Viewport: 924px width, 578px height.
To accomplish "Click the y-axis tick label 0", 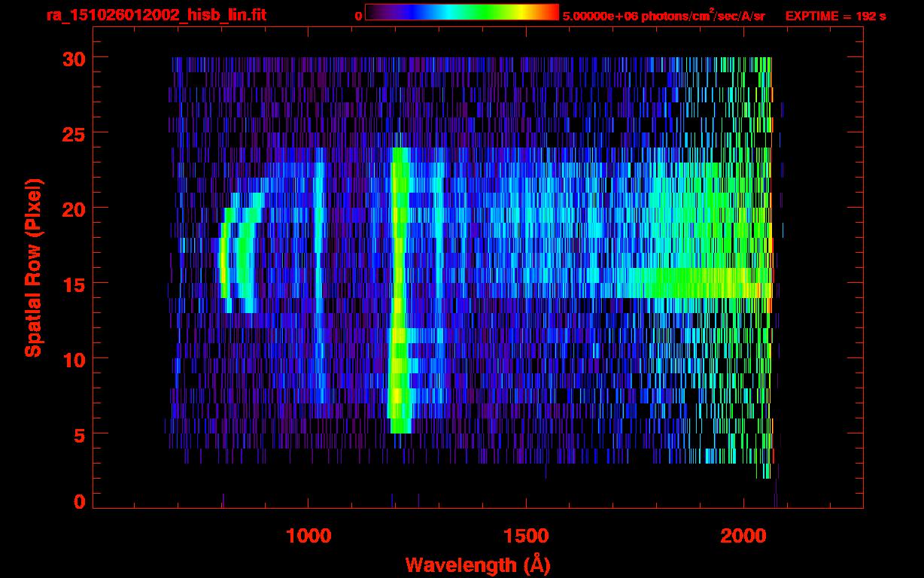I will [80, 501].
